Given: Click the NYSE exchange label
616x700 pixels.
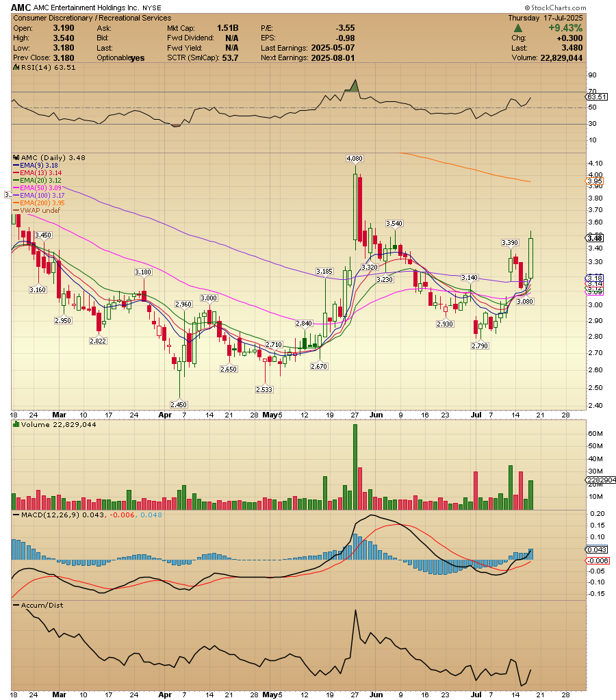Looking at the screenshot, I should [x=152, y=8].
